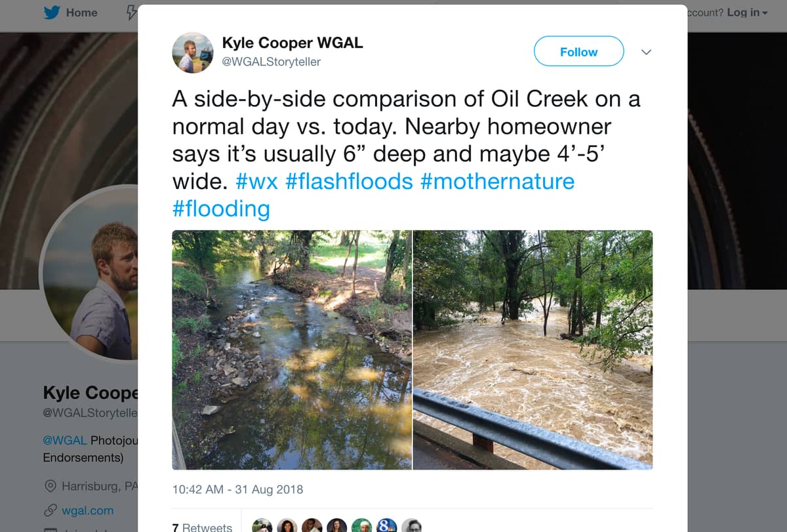Click the last retweeter avatar
Image resolution: width=787 pixels, height=532 pixels.
pyautogui.click(x=411, y=525)
